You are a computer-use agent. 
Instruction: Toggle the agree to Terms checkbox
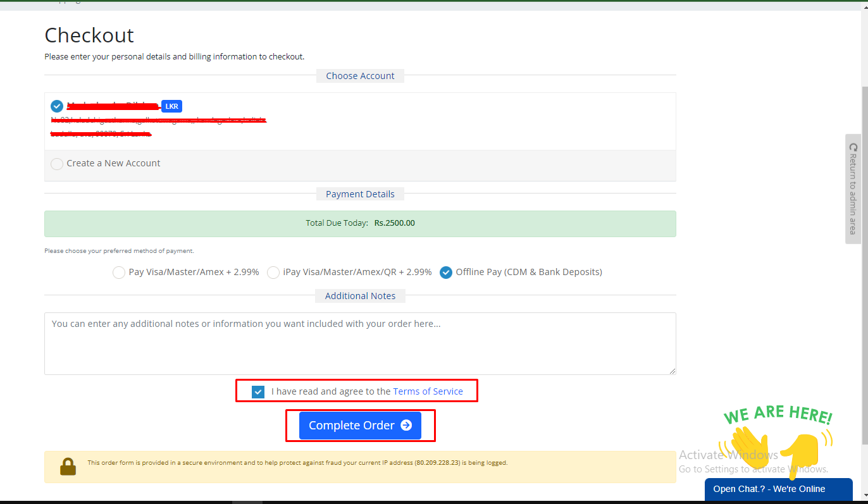coord(257,392)
